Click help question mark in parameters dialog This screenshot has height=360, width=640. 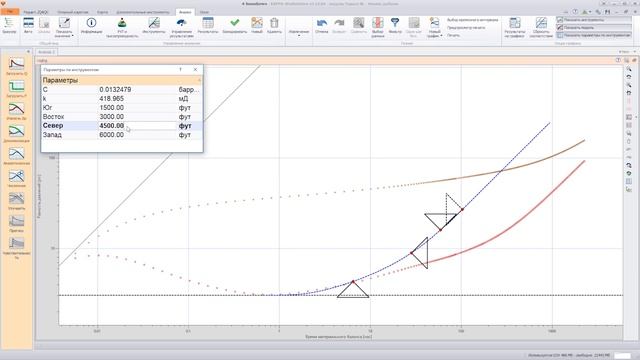pyautogui.click(x=180, y=69)
